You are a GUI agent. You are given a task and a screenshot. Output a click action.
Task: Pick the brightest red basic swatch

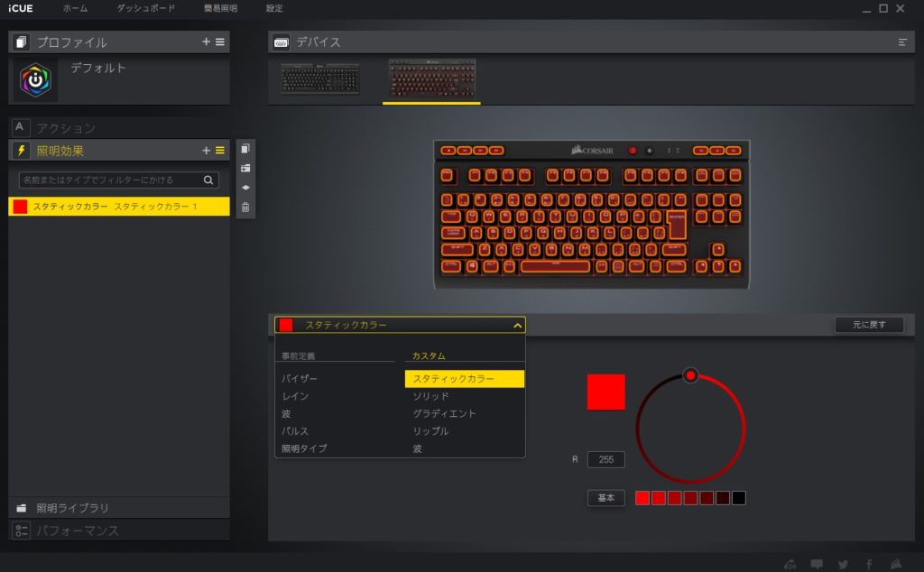642,498
